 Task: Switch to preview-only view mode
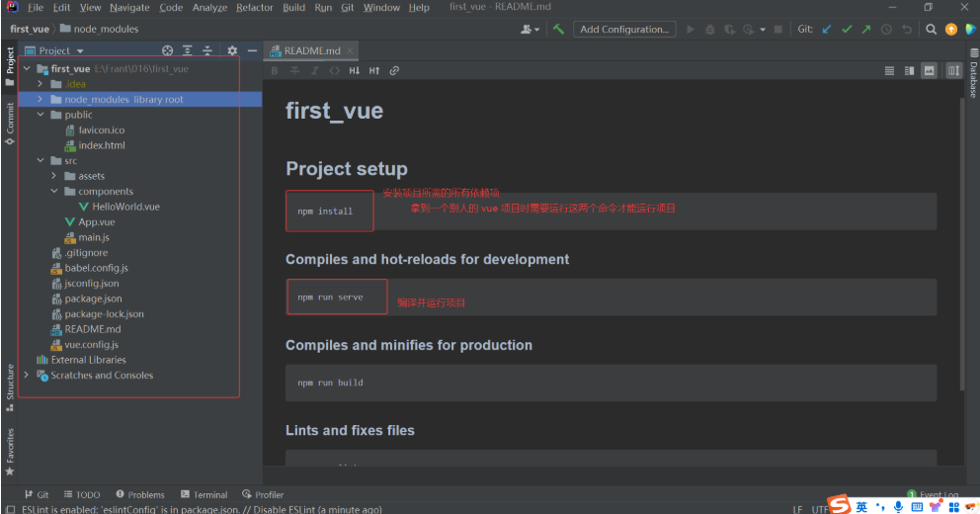[930, 70]
